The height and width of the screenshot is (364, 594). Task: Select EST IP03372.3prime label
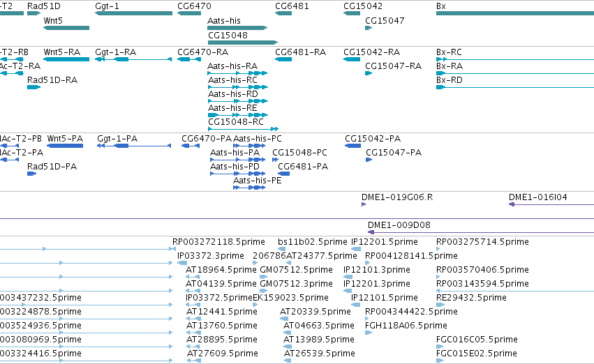211,256
